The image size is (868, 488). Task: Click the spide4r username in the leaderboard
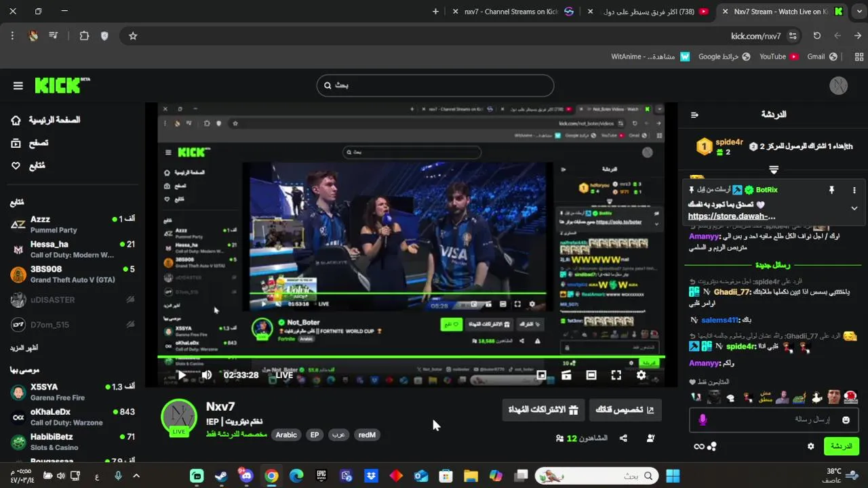tap(730, 142)
